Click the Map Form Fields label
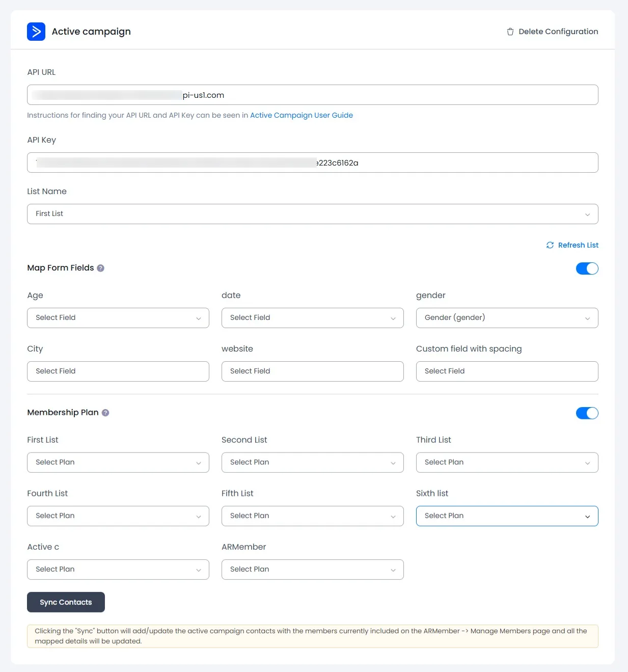The image size is (628, 672). [x=61, y=268]
